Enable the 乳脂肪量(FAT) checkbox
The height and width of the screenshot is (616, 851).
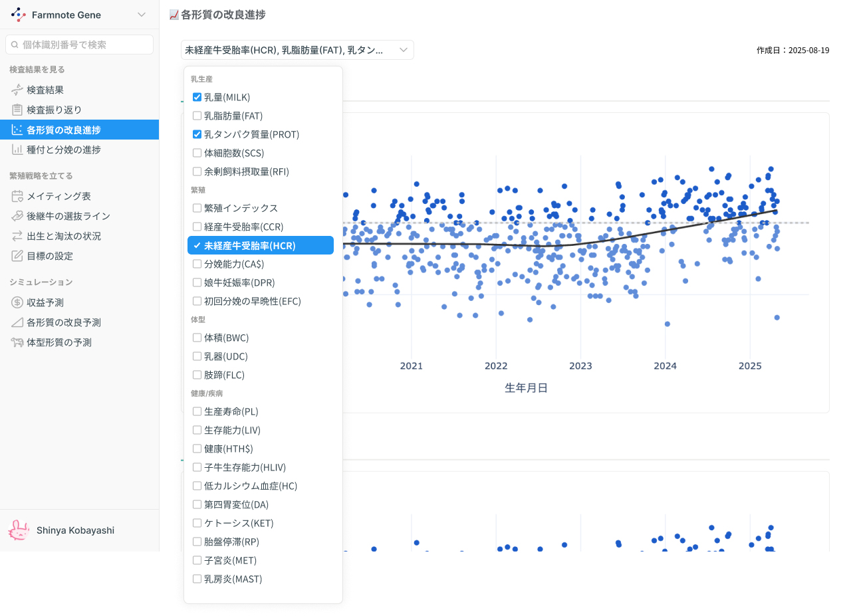(197, 116)
